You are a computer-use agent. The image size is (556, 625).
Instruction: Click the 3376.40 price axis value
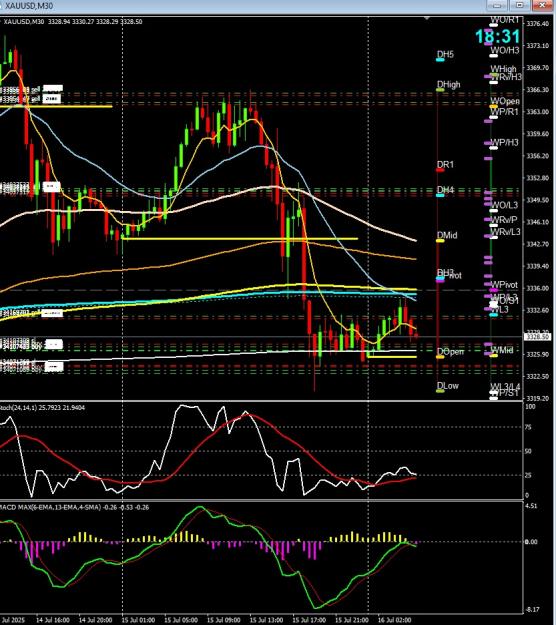click(x=537, y=24)
